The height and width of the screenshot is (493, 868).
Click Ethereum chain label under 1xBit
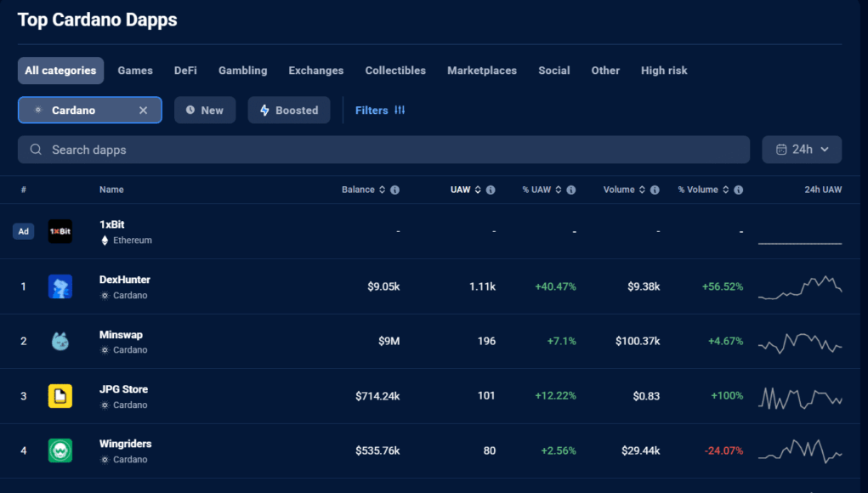133,241
